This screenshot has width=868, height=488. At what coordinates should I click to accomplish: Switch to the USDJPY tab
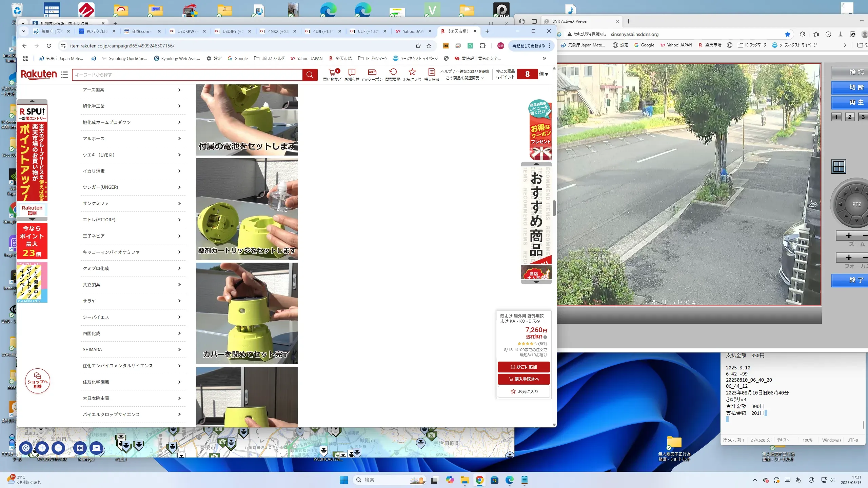point(231,31)
